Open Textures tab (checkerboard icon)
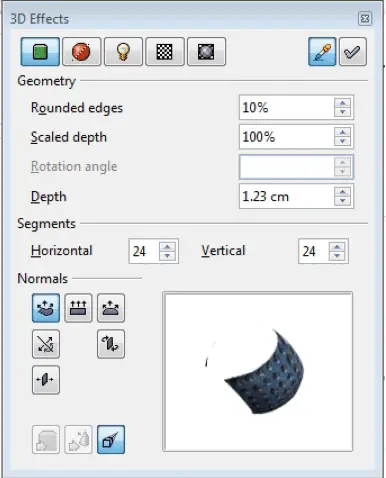The width and height of the screenshot is (386, 478). tap(165, 52)
